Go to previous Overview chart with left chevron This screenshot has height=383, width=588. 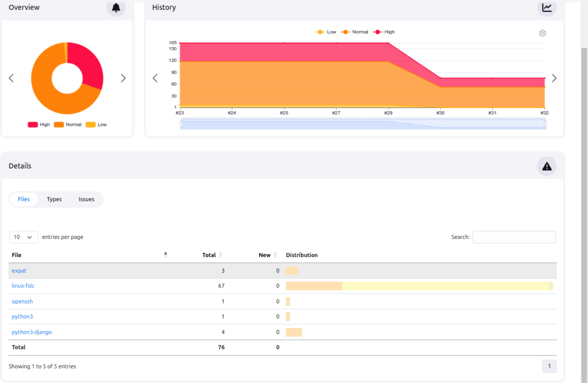pyautogui.click(x=11, y=78)
